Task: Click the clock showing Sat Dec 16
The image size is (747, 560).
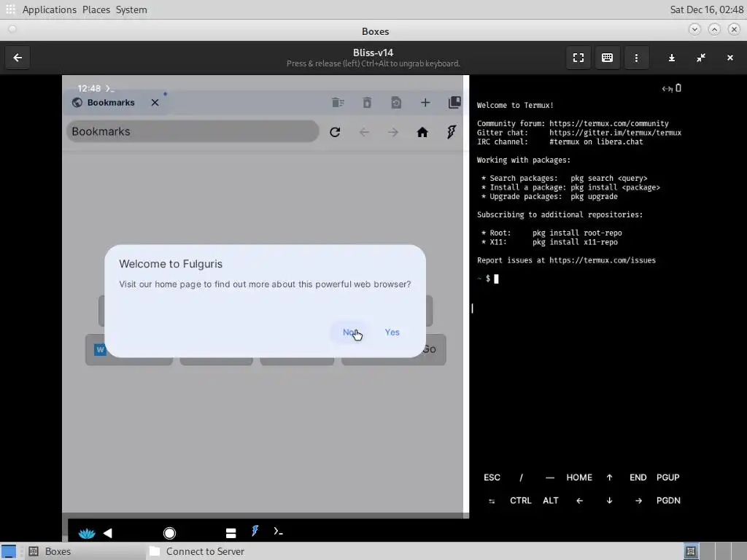Action: coord(706,9)
